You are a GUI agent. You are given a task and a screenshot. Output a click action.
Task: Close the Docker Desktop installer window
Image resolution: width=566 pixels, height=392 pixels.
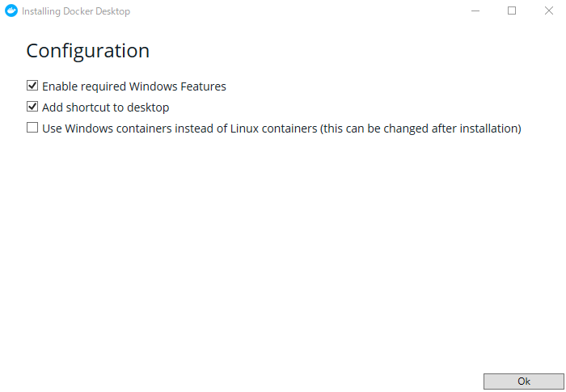click(x=549, y=11)
